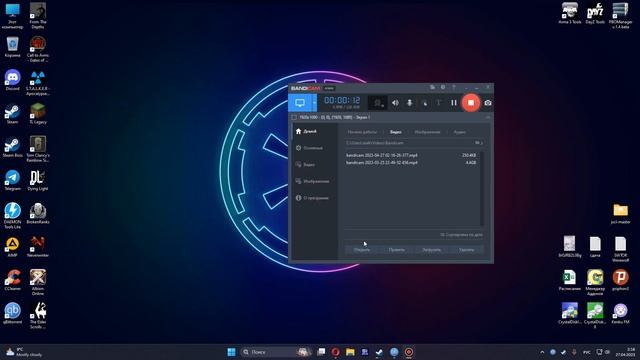Switch to the Аудио tab
Screen dimensions: 640x360
click(x=460, y=132)
